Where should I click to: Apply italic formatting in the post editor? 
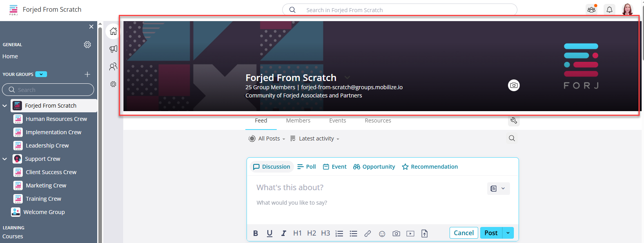tap(283, 233)
